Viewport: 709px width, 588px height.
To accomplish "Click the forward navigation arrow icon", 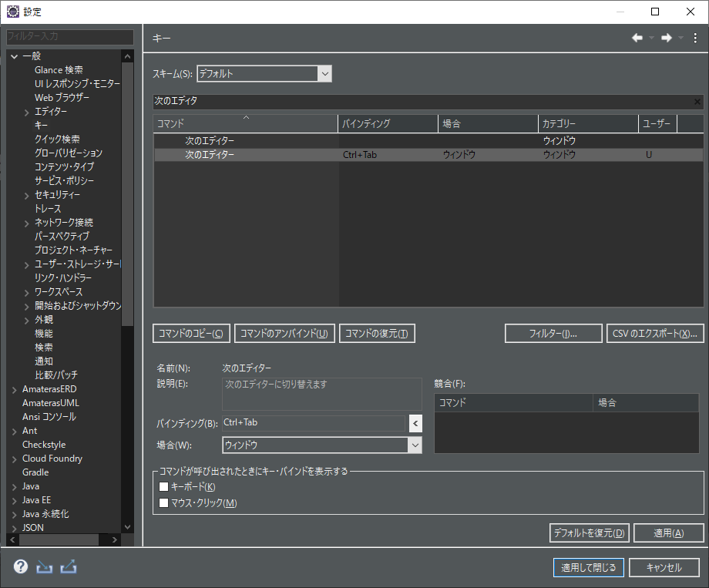I will (667, 38).
